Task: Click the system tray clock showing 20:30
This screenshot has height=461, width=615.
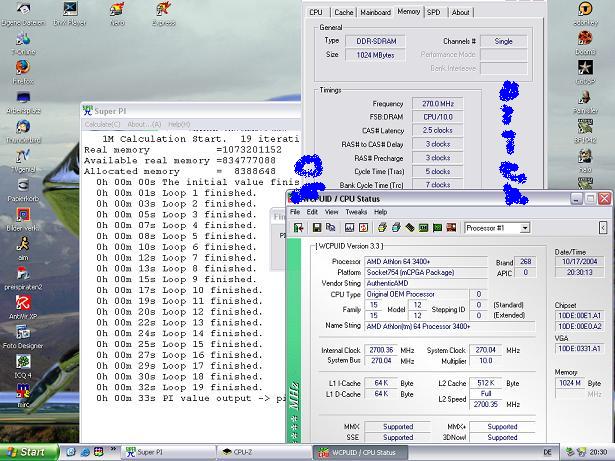Action: pyautogui.click(x=598, y=452)
